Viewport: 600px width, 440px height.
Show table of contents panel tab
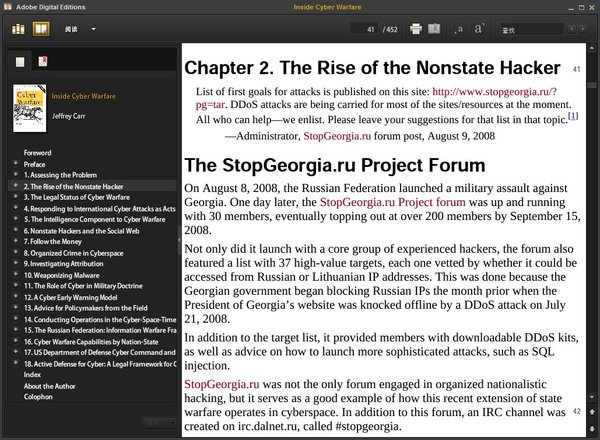21,62
